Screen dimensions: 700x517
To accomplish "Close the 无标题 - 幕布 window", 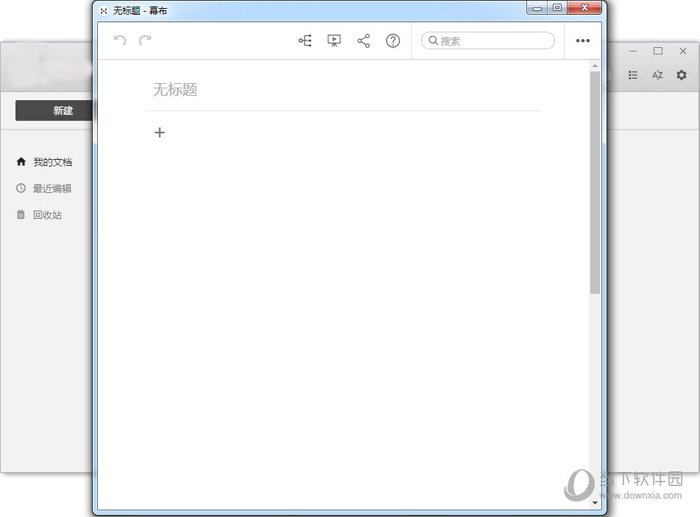I will pos(584,8).
